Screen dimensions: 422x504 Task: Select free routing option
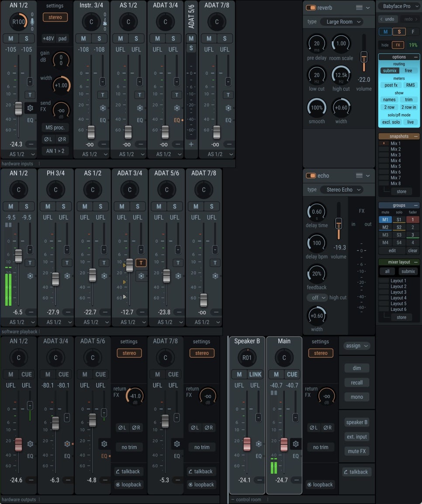pos(408,71)
